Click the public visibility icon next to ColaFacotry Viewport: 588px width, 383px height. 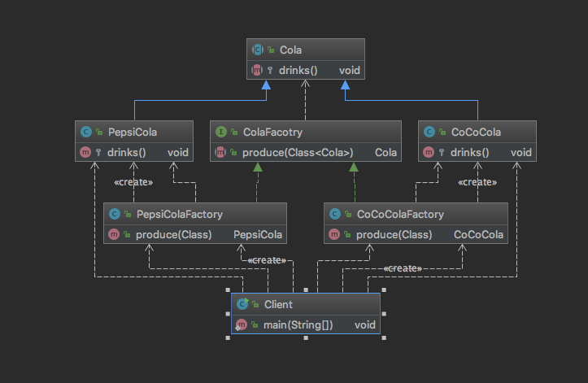click(x=234, y=132)
